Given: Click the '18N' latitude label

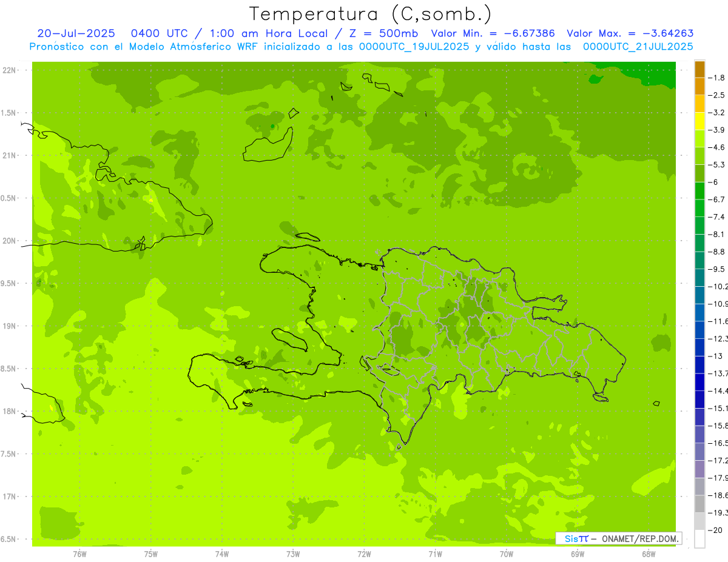Looking at the screenshot, I should tap(9, 412).
